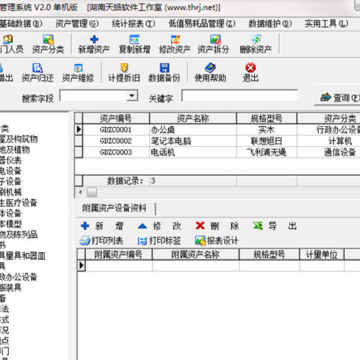Viewport: 360px width, 360px height.
Task: Click the 修改 triangle in attached assets panel
Action: pos(142,226)
